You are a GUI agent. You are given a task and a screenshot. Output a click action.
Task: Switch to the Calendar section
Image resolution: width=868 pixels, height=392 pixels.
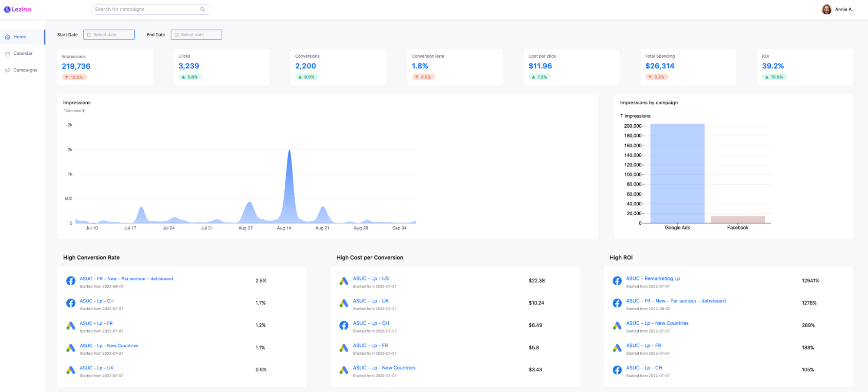pos(23,53)
